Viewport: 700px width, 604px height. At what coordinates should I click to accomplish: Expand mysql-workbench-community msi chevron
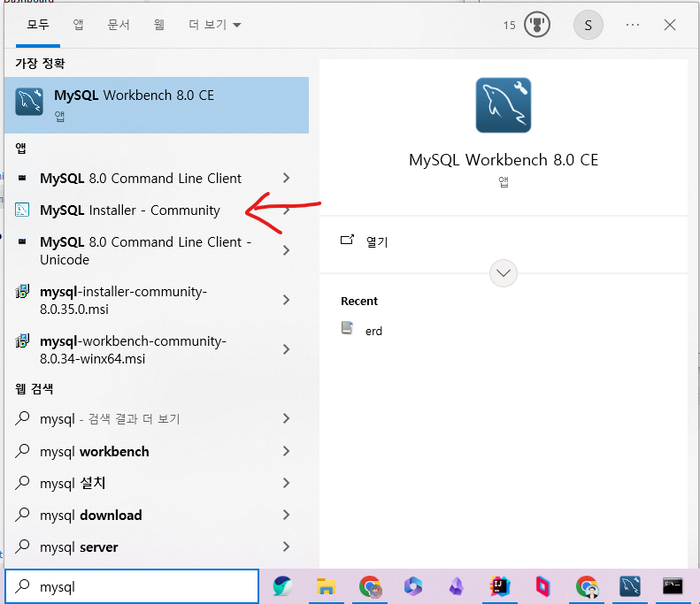pyautogui.click(x=286, y=349)
